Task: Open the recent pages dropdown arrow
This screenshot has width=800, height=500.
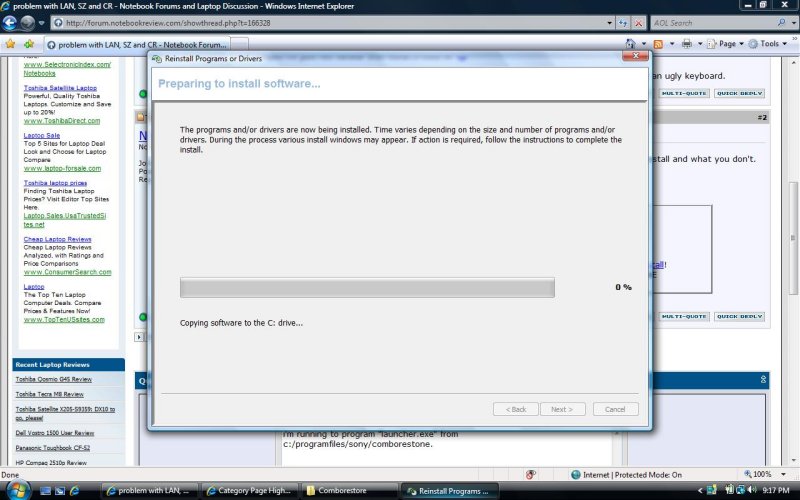Action: pos(41,23)
